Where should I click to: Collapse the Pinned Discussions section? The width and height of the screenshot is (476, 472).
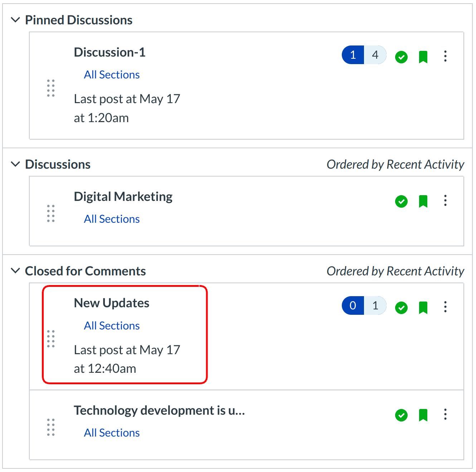[x=15, y=20]
